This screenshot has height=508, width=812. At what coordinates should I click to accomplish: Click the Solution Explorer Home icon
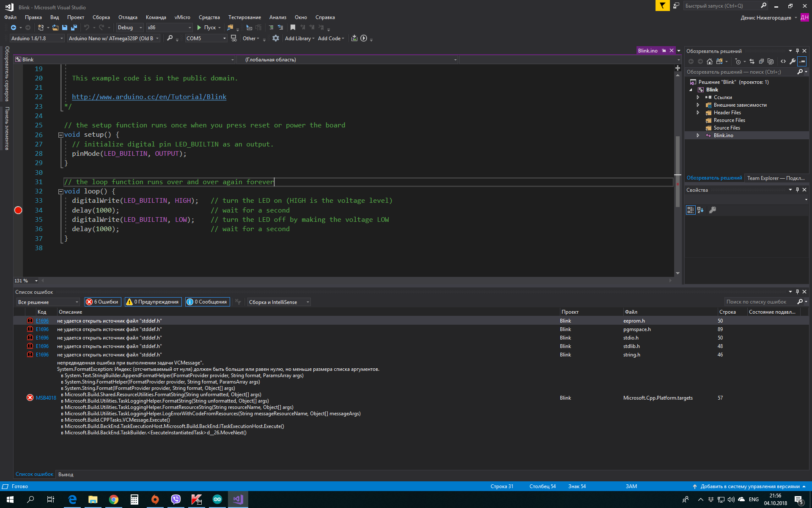(710, 61)
